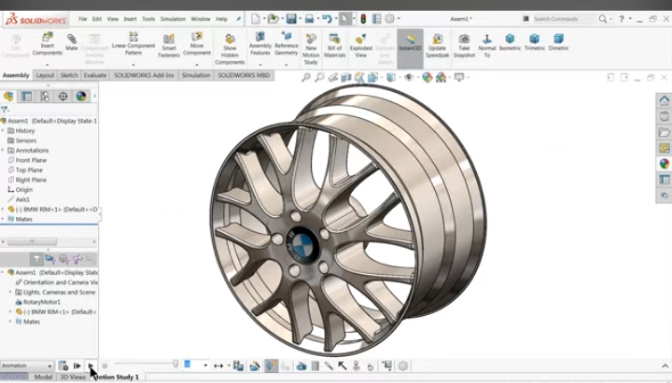Image resolution: width=672 pixels, height=383 pixels.
Task: Expand the History node
Action: coord(3,131)
